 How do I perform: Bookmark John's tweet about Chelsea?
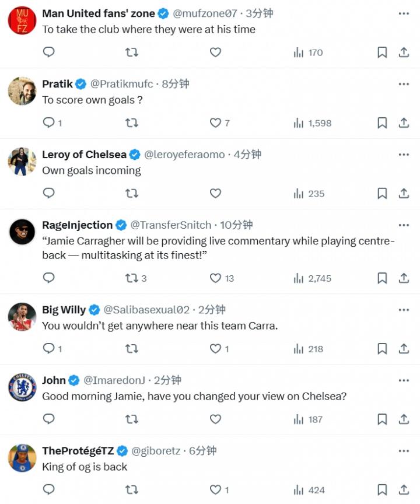tap(381, 419)
